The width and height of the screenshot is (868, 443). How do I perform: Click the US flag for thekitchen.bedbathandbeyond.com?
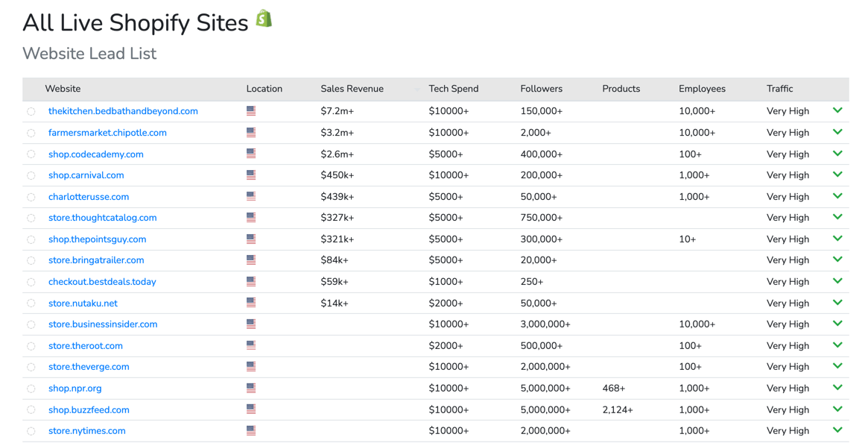[250, 110]
